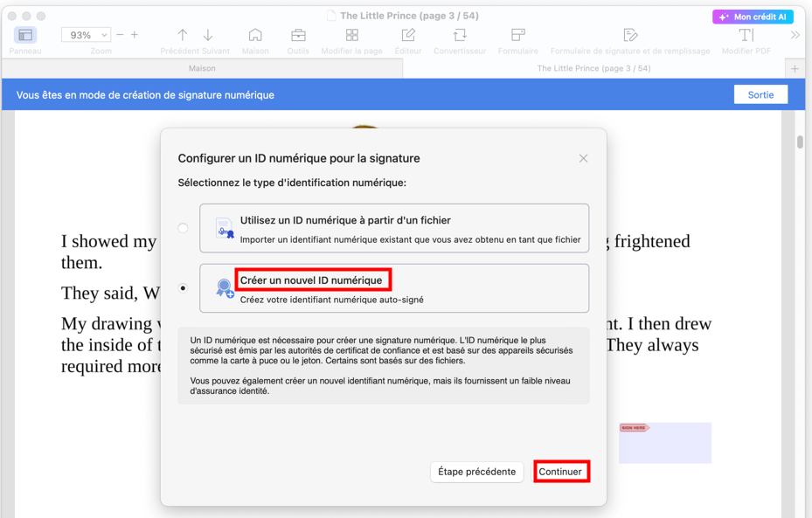This screenshot has height=518, width=812.
Task: Open the Maison toolbar icon
Action: point(254,36)
